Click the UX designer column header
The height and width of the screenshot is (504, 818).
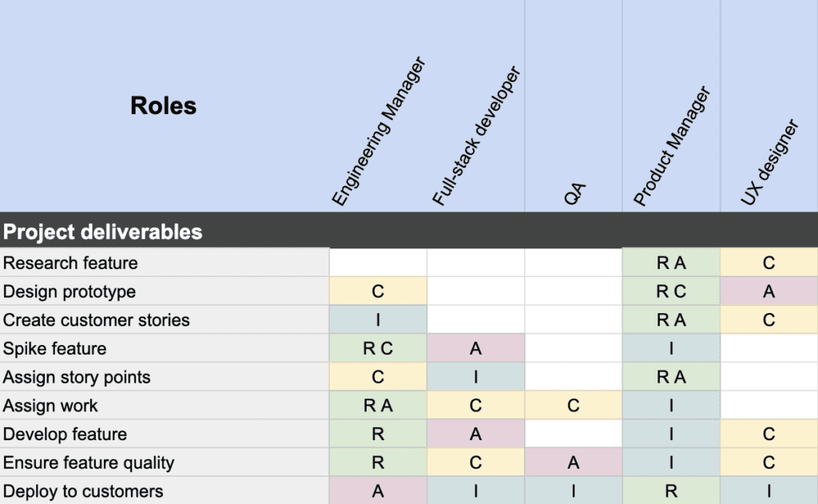pos(768,162)
